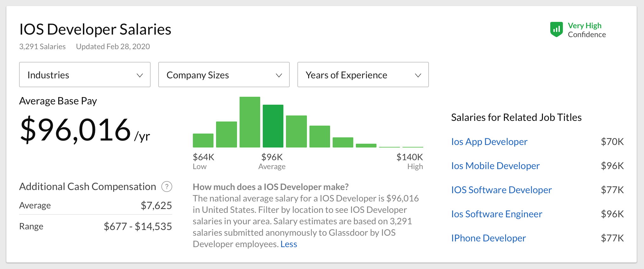The image size is (644, 269).
Task: Open the Years of Experience filter
Action: [363, 75]
